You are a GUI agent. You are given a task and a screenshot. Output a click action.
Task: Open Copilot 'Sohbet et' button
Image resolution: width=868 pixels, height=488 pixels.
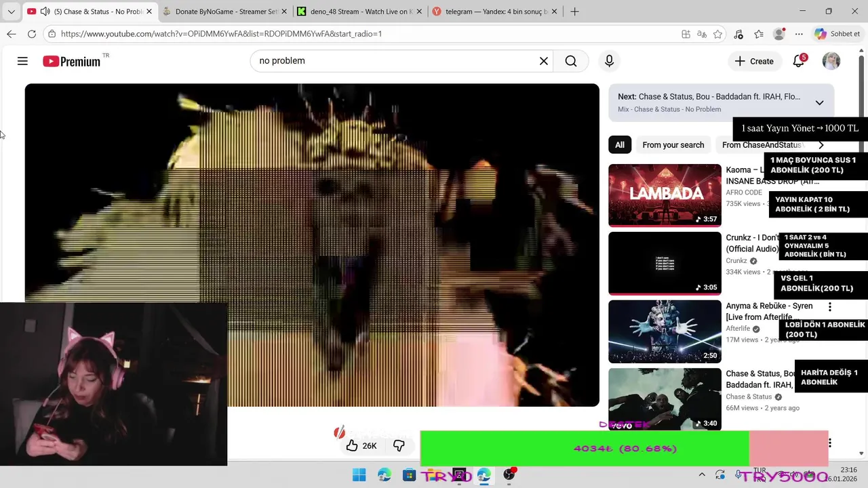coord(838,34)
